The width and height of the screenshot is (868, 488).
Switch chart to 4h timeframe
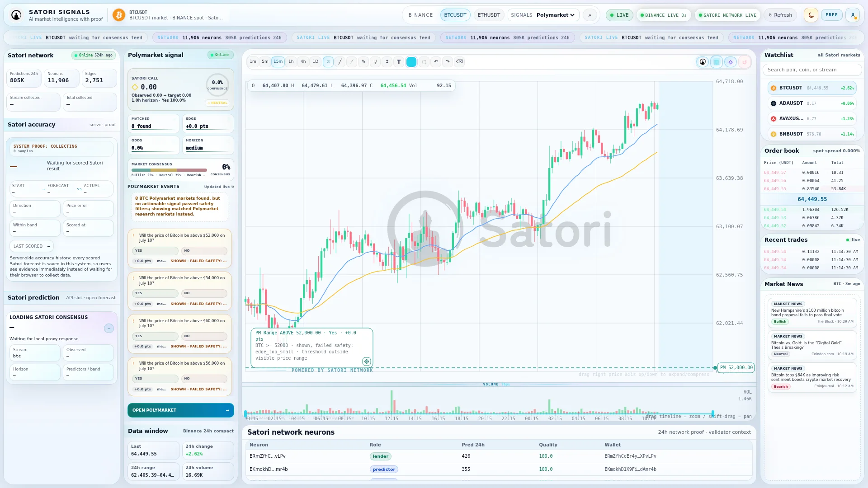click(303, 61)
